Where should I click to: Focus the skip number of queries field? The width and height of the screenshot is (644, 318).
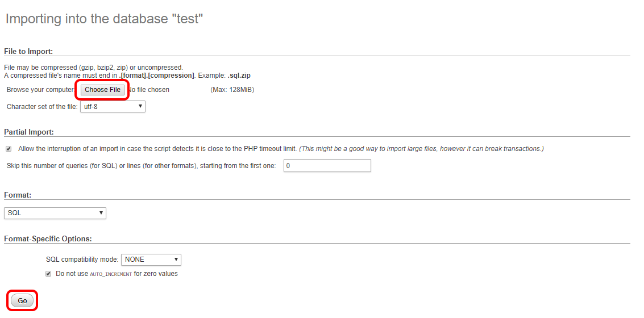[x=327, y=166]
